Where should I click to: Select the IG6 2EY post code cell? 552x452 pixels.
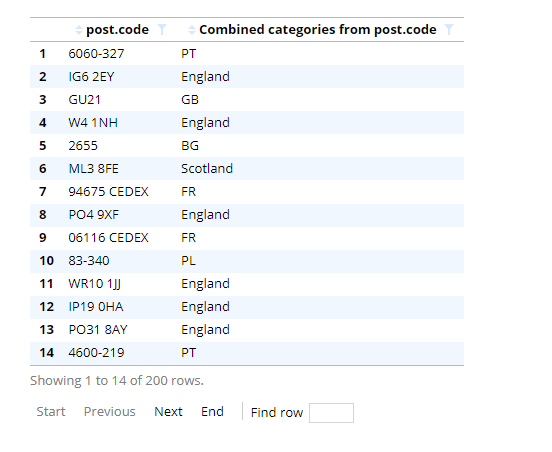[92, 77]
